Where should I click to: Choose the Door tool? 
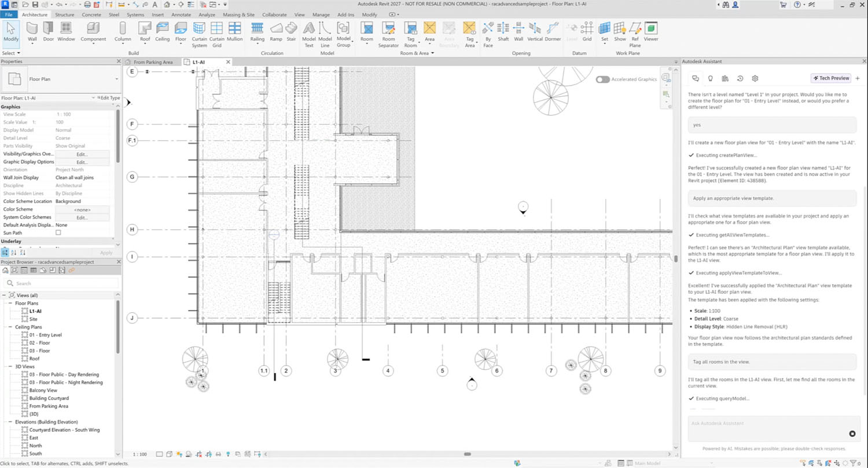pos(49,32)
